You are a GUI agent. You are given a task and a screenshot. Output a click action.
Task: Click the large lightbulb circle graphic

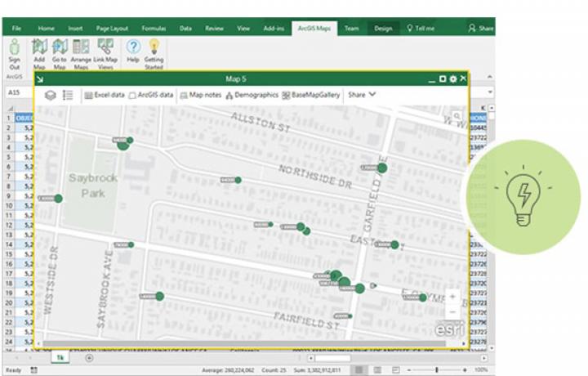click(523, 197)
